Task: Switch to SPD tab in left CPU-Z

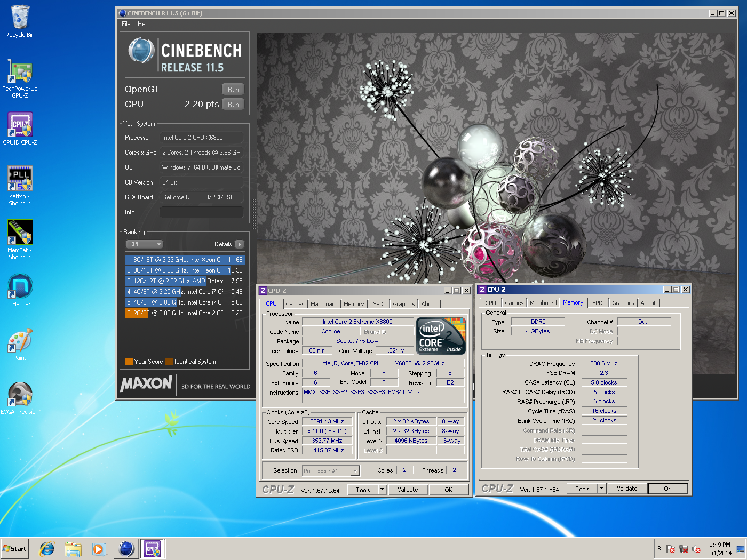Action: [378, 304]
